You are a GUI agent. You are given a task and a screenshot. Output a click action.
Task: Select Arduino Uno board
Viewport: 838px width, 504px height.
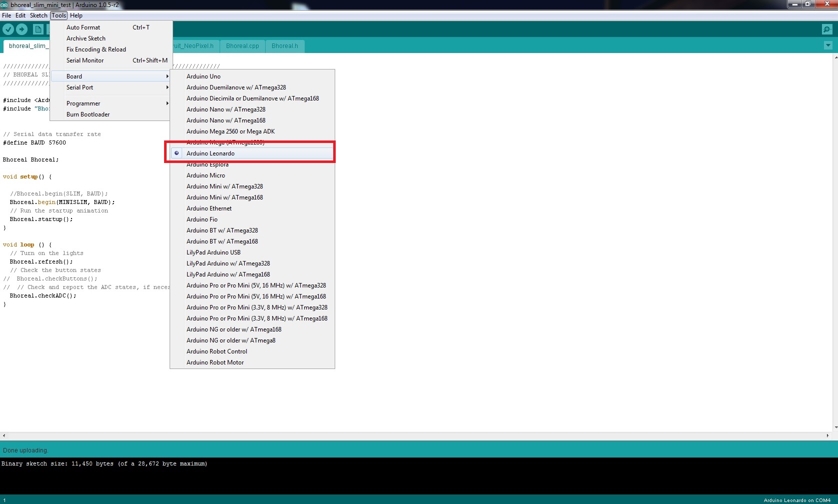tap(253, 76)
